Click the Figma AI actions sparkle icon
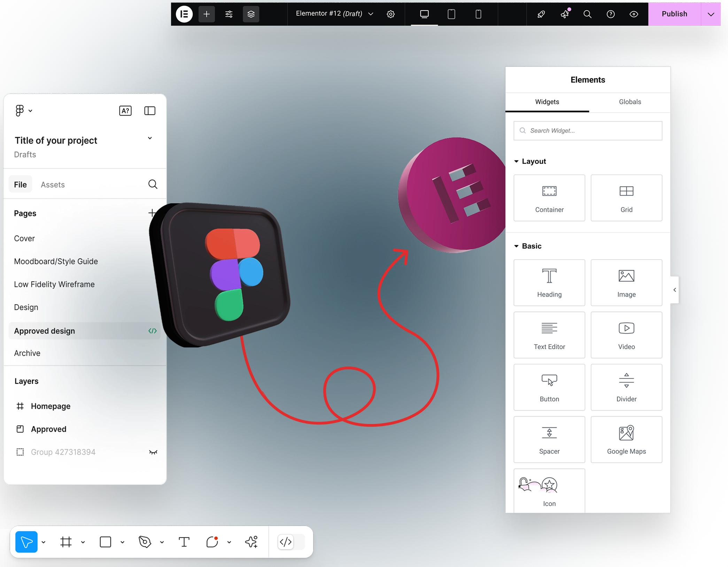This screenshot has height=567, width=728. point(251,542)
